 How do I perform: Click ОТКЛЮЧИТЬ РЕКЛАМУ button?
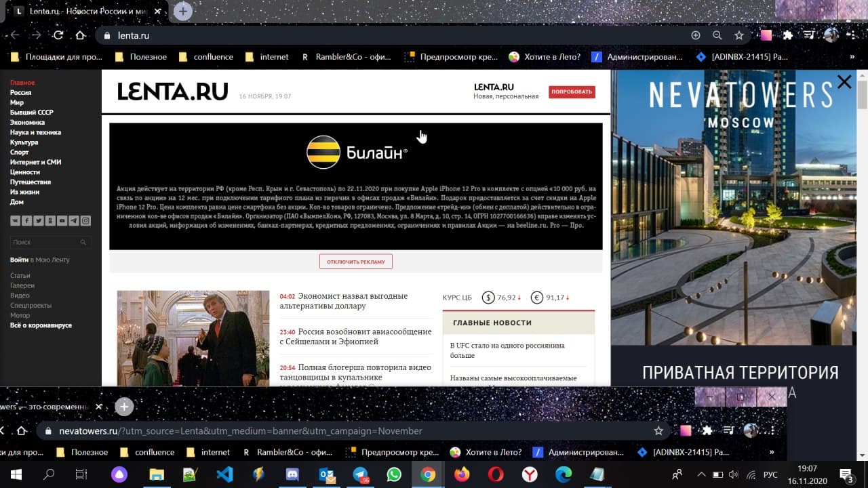[x=356, y=262]
